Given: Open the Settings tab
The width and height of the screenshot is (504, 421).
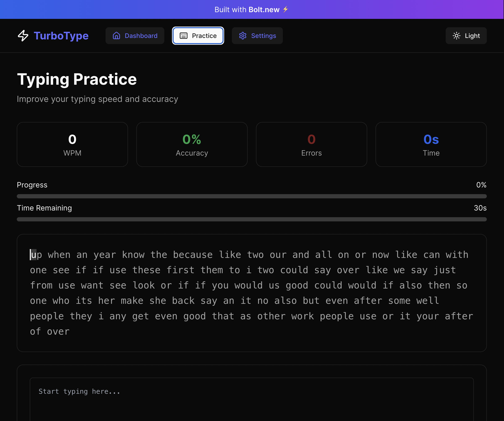Looking at the screenshot, I should (x=257, y=36).
